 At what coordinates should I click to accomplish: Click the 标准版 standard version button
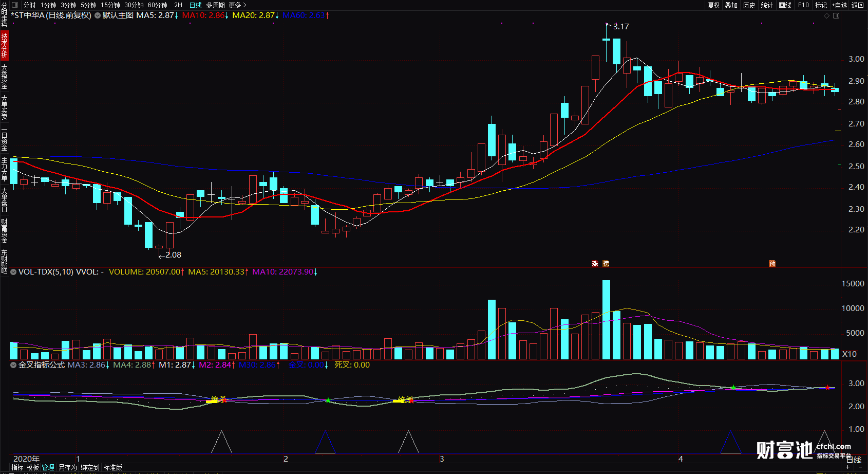click(x=113, y=467)
